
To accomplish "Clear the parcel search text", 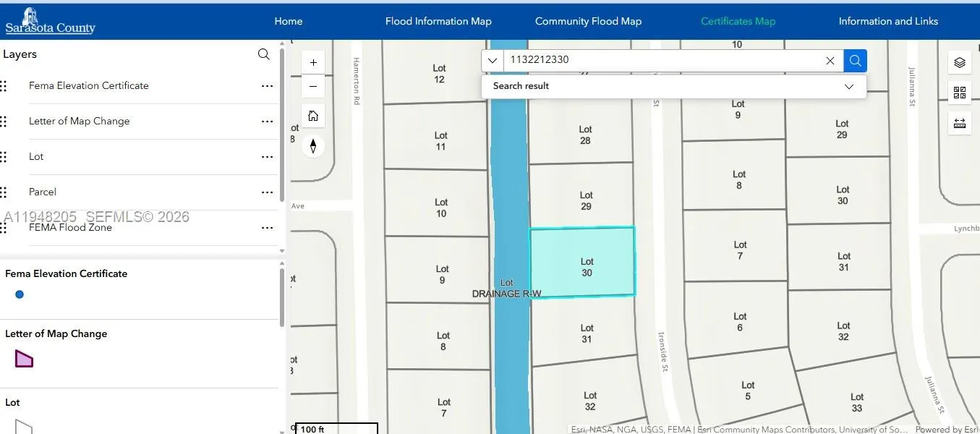I will coord(830,61).
